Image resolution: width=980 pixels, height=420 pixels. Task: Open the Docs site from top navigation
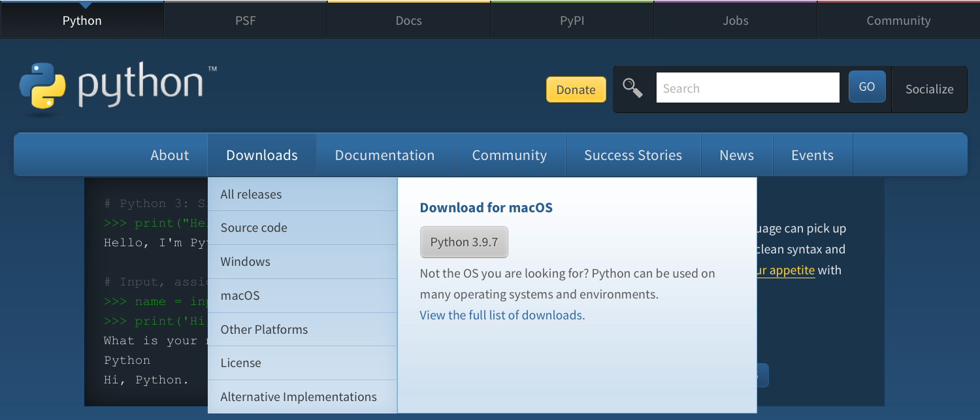pos(408,20)
